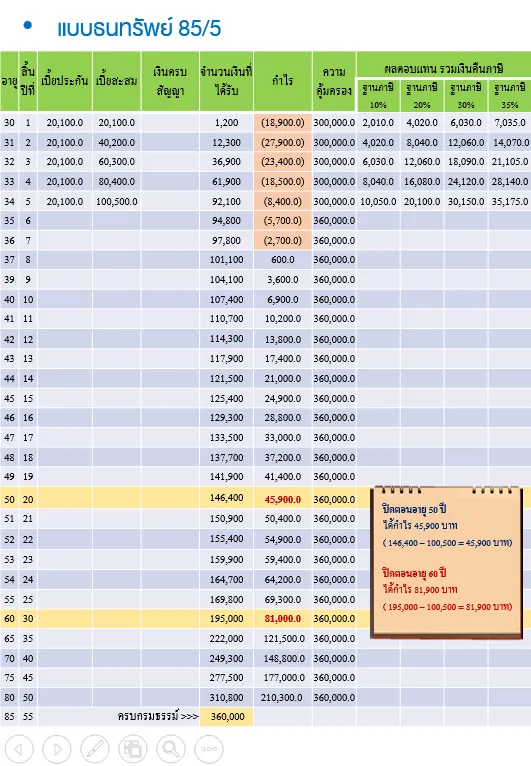Click the slide title แบบธนทรัพย์ 85/5
531x766 pixels.
point(139,28)
